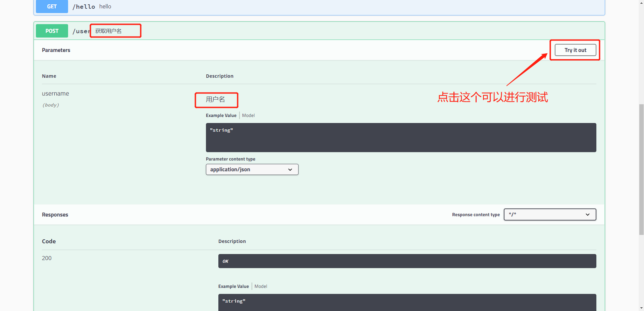Click the /hello endpoint path
The height and width of the screenshot is (311, 644).
(x=84, y=7)
